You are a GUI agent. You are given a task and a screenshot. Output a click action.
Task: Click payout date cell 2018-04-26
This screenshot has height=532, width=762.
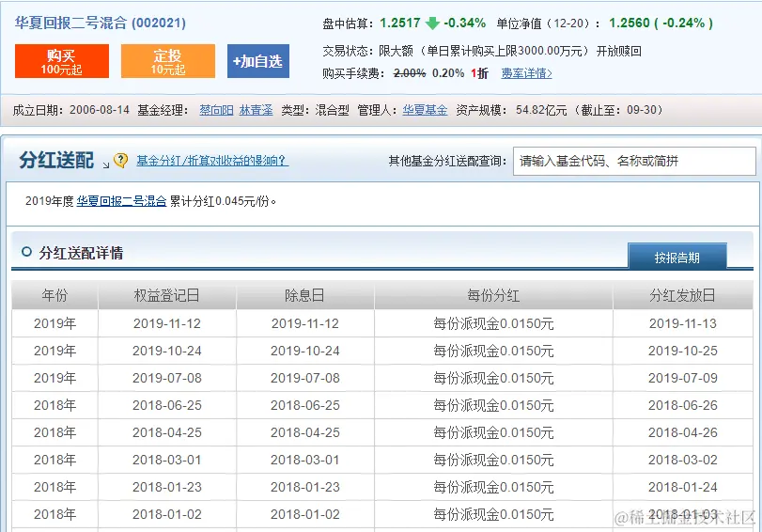[x=683, y=432]
